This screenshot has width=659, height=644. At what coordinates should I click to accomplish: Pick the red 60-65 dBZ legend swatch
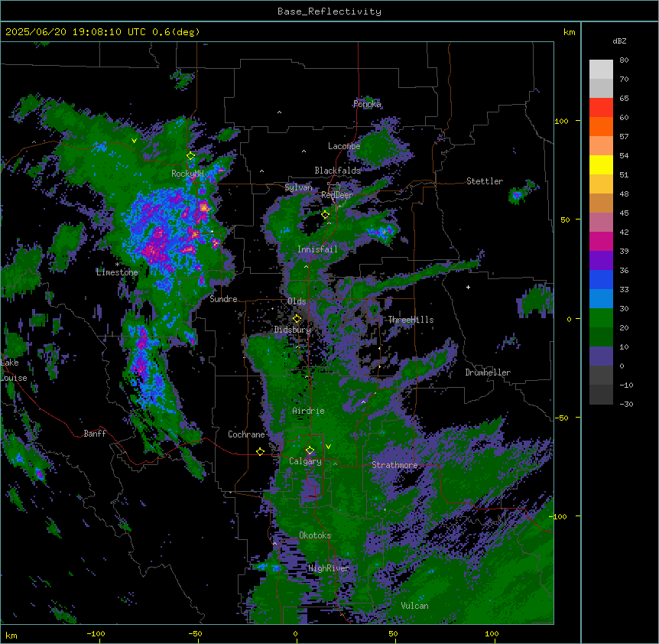point(601,107)
